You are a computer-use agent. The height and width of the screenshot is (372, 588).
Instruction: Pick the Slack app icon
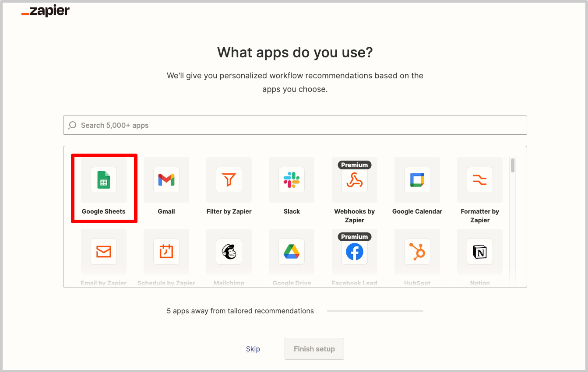pyautogui.click(x=292, y=180)
